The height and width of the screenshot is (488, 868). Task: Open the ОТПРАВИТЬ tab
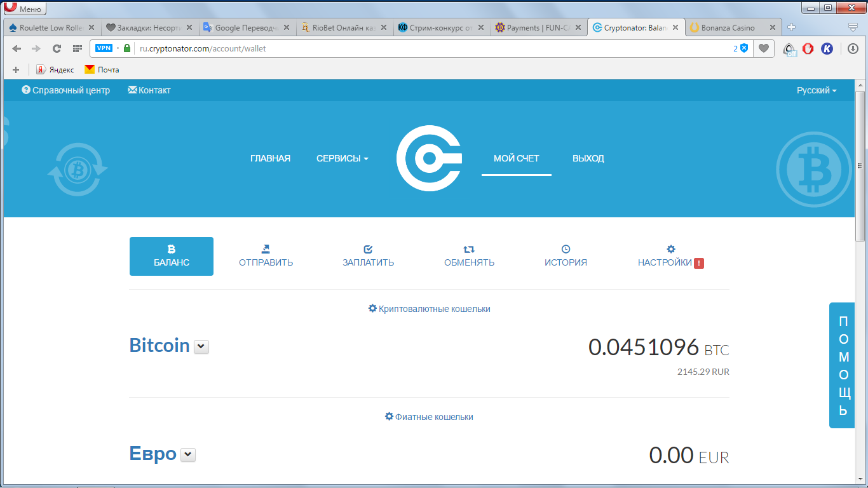coord(266,257)
